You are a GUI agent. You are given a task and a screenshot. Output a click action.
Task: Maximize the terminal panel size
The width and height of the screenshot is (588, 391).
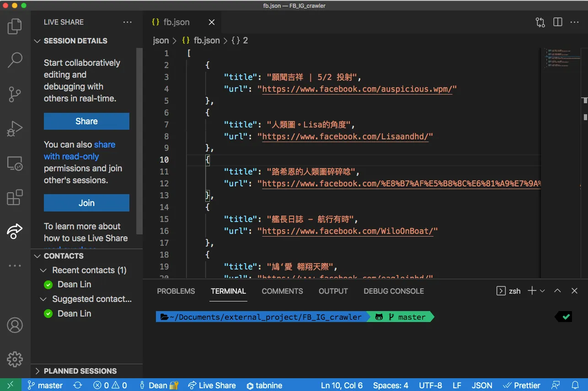[557, 291]
